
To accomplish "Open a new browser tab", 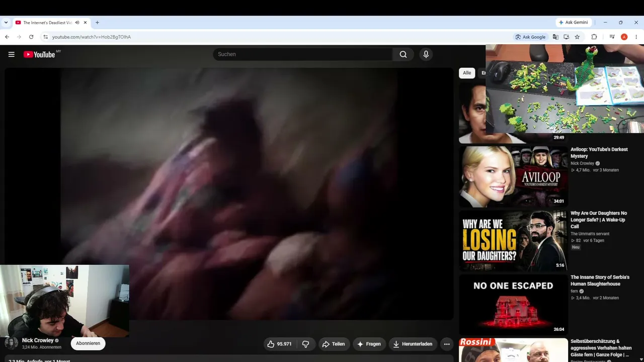I will point(97,23).
